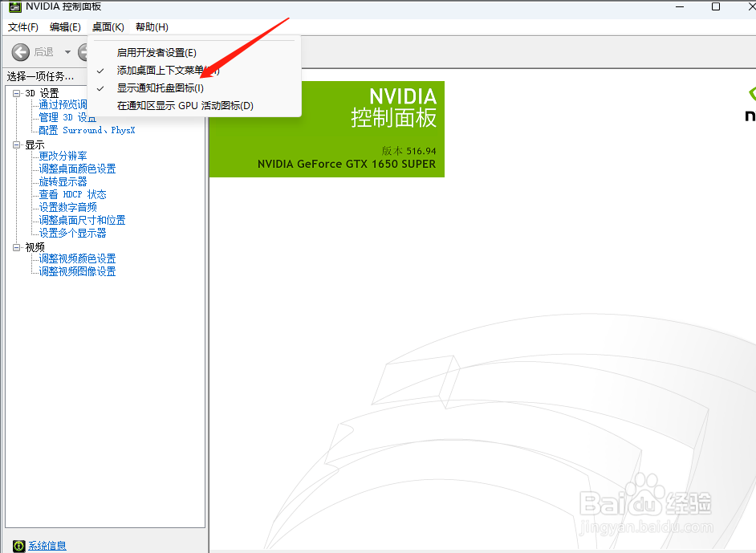
Task: Select the 显示 category label
Action: 35,144
